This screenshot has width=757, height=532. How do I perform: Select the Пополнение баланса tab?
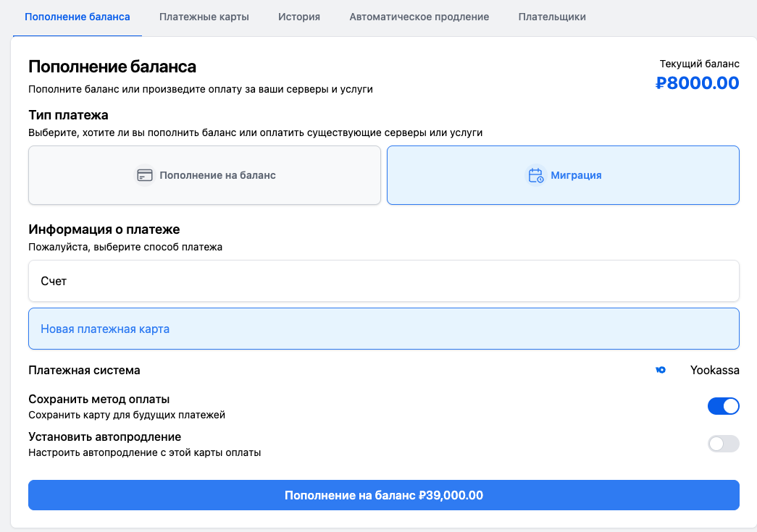(x=77, y=17)
